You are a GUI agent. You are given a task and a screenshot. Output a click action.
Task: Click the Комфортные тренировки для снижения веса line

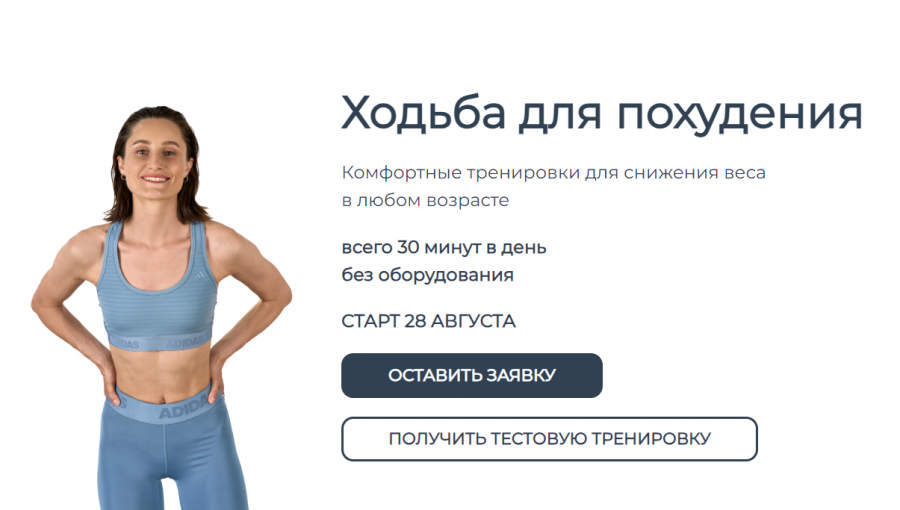(x=553, y=172)
